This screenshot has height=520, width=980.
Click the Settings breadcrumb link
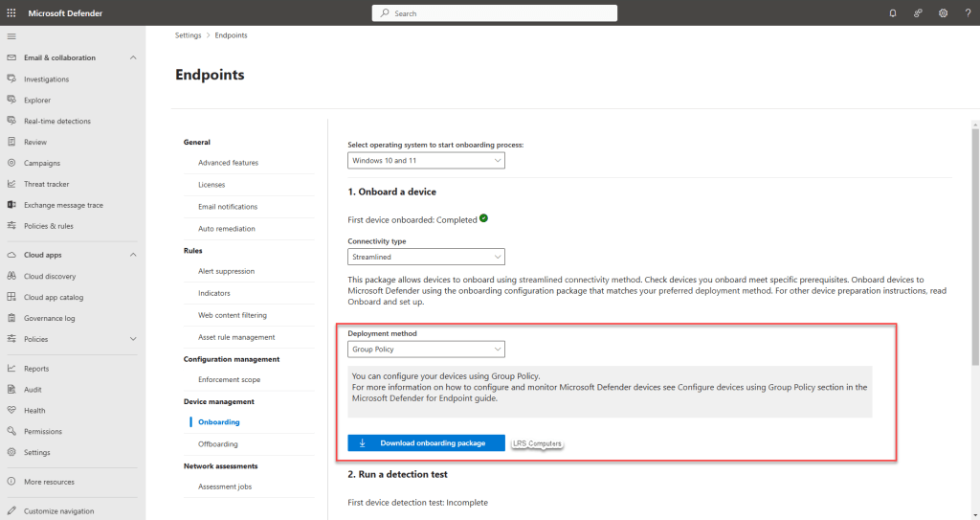coord(189,35)
